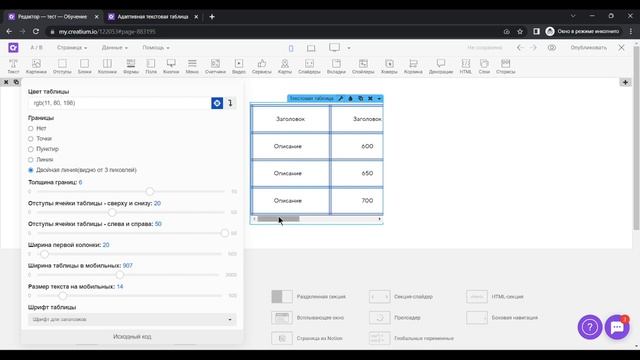Expand dropdown arrow on table label
Viewport: 640px width, 360px height.
[379, 98]
